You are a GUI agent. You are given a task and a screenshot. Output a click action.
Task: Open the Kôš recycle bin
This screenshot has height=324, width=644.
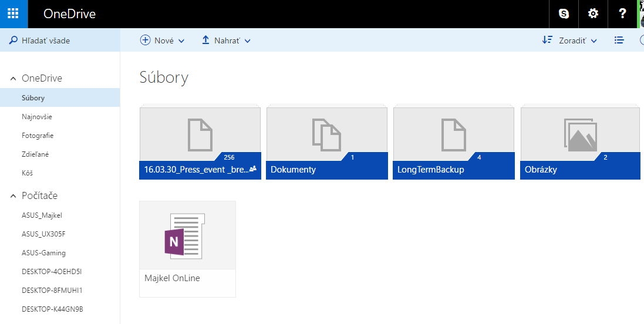tap(28, 173)
